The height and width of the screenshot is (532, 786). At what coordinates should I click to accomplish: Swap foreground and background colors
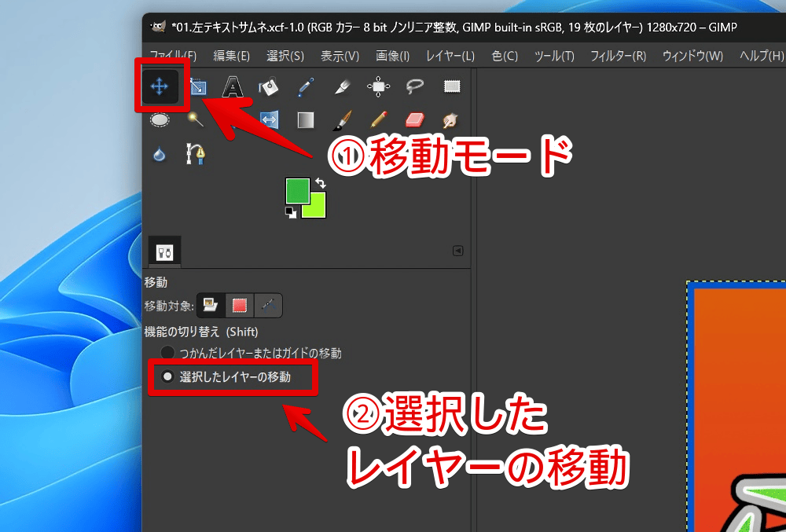(x=321, y=183)
